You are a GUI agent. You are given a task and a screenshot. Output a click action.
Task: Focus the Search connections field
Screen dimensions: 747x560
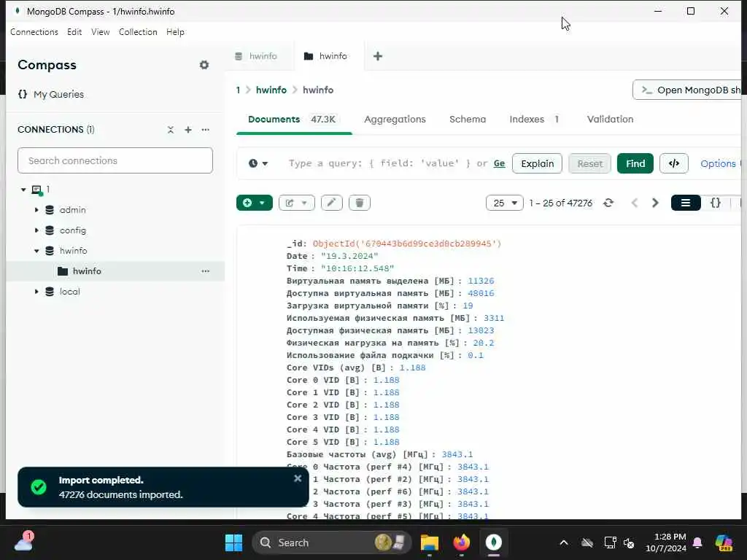(115, 160)
